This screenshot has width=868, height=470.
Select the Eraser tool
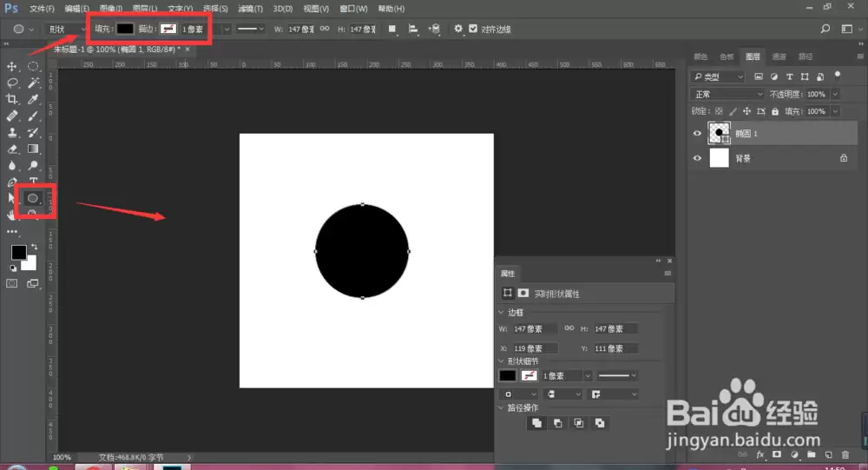(x=11, y=149)
